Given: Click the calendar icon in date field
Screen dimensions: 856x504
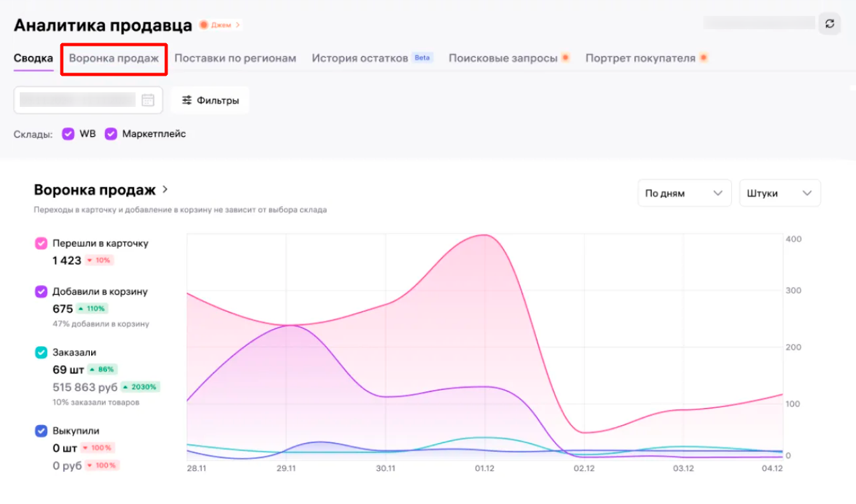Looking at the screenshot, I should 148,100.
